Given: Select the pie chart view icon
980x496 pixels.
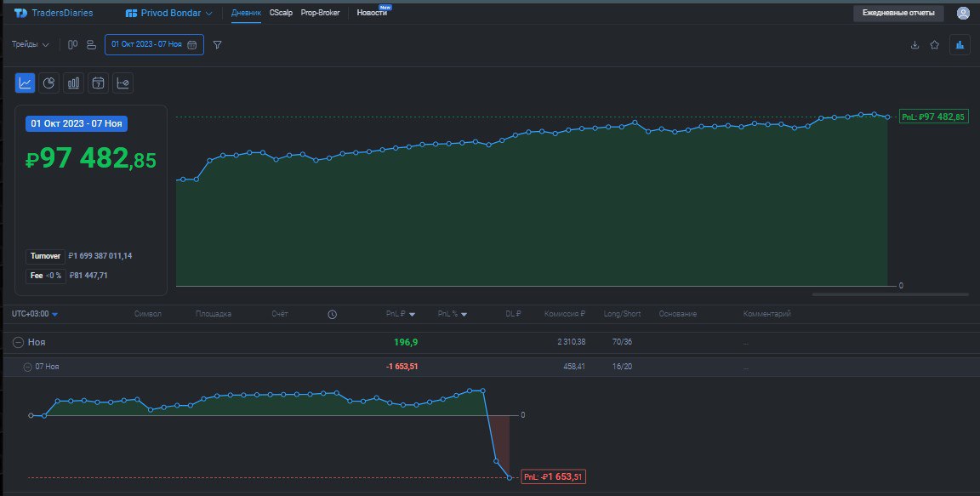Looking at the screenshot, I should coord(48,83).
